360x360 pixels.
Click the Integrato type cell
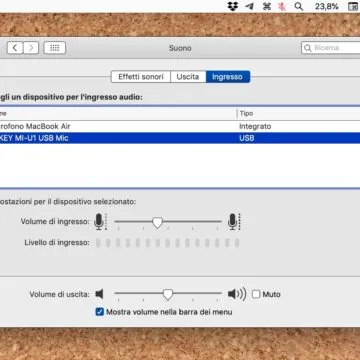(255, 126)
